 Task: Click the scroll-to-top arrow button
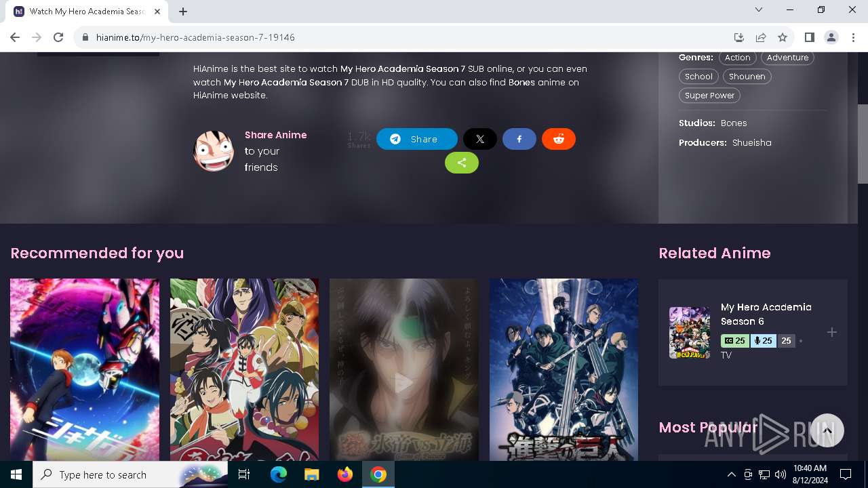click(827, 430)
